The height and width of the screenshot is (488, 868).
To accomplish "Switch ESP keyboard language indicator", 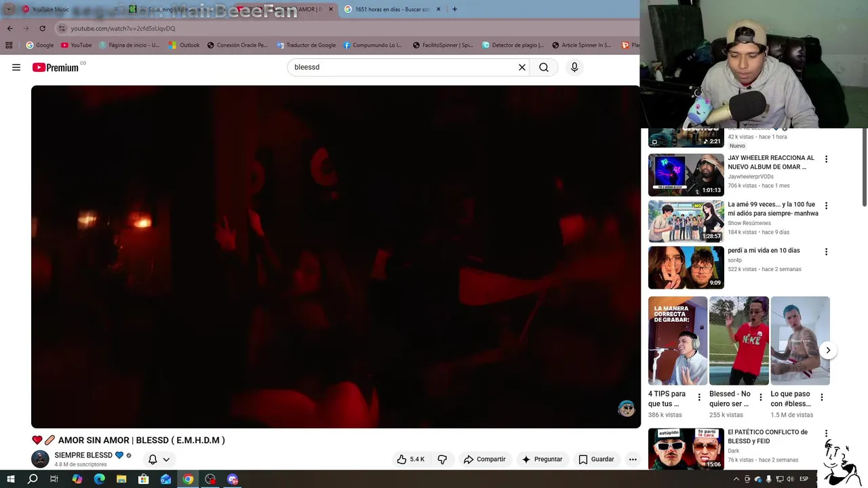I will pyautogui.click(x=804, y=479).
